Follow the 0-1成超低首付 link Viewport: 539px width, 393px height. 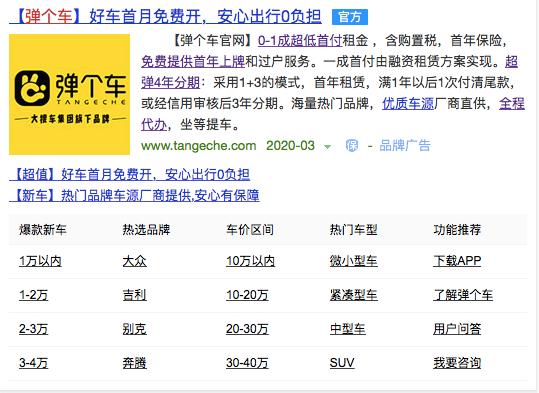tap(300, 41)
